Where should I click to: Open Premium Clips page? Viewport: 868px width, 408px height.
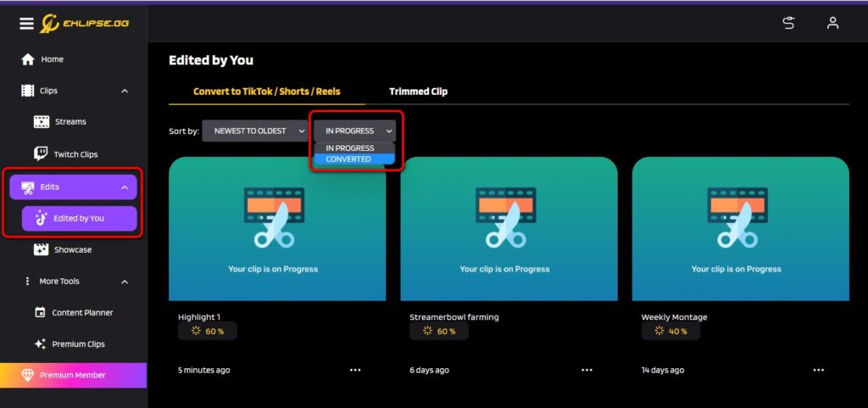coord(80,344)
